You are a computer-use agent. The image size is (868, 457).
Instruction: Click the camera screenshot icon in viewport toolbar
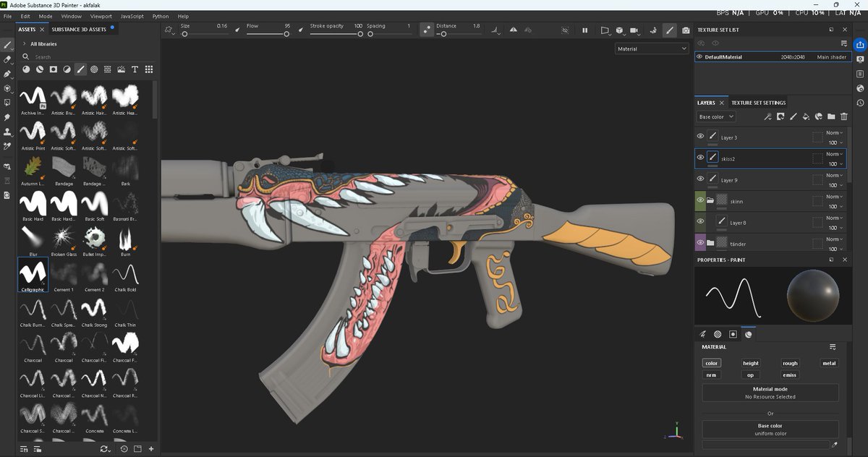coord(685,30)
